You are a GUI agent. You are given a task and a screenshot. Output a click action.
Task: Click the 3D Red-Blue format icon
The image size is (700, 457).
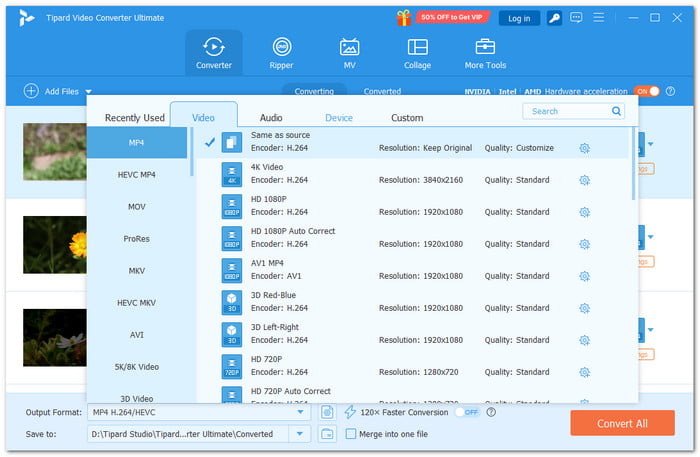click(232, 302)
